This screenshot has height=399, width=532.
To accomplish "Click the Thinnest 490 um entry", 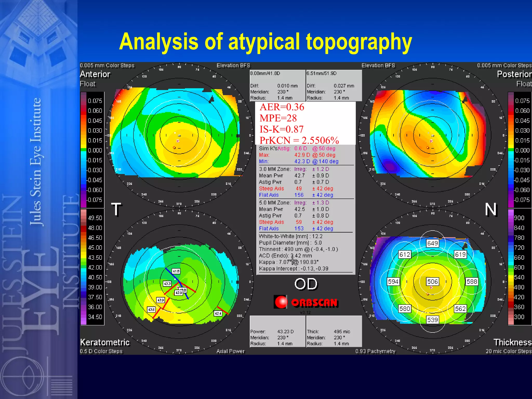I will pyautogui.click(x=298, y=249).
